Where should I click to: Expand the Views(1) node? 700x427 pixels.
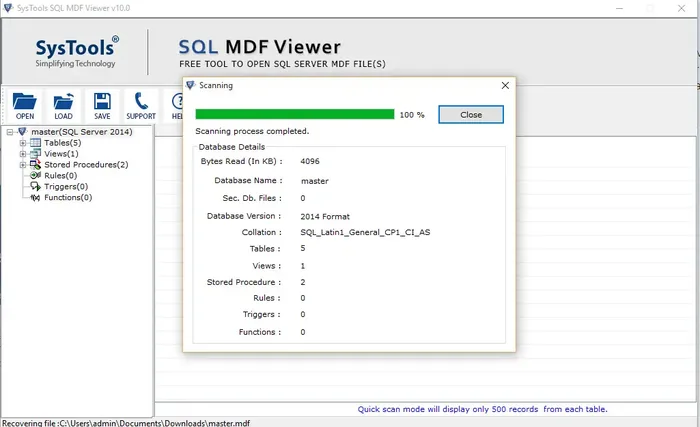tap(23, 154)
